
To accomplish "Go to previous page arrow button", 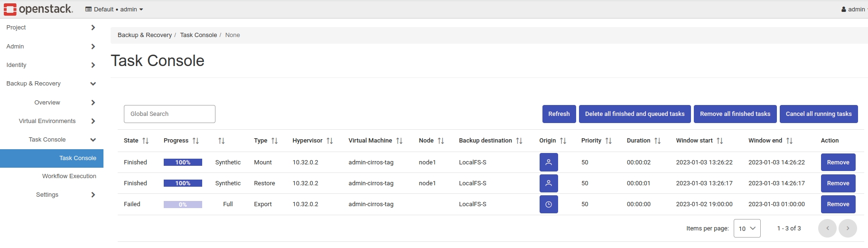I will [827, 228].
